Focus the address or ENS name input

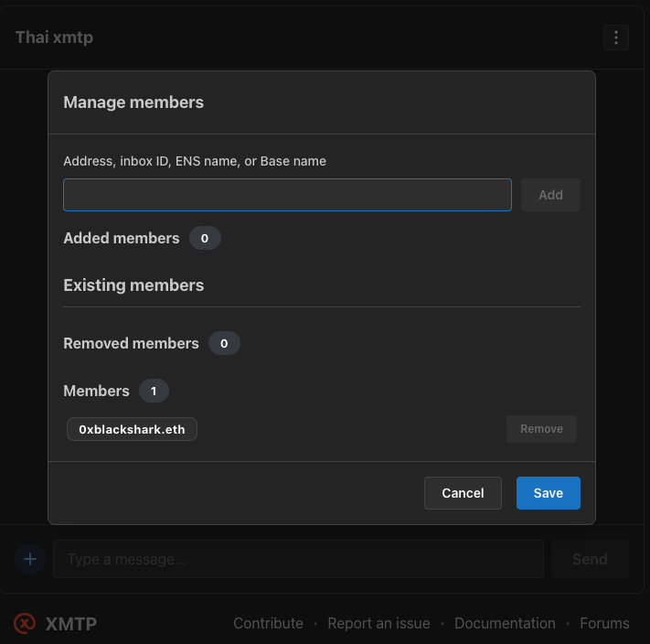287,195
